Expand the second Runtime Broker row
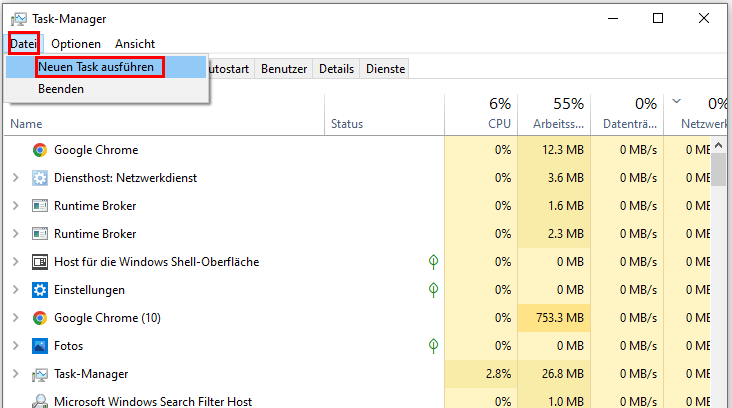 pos(15,234)
